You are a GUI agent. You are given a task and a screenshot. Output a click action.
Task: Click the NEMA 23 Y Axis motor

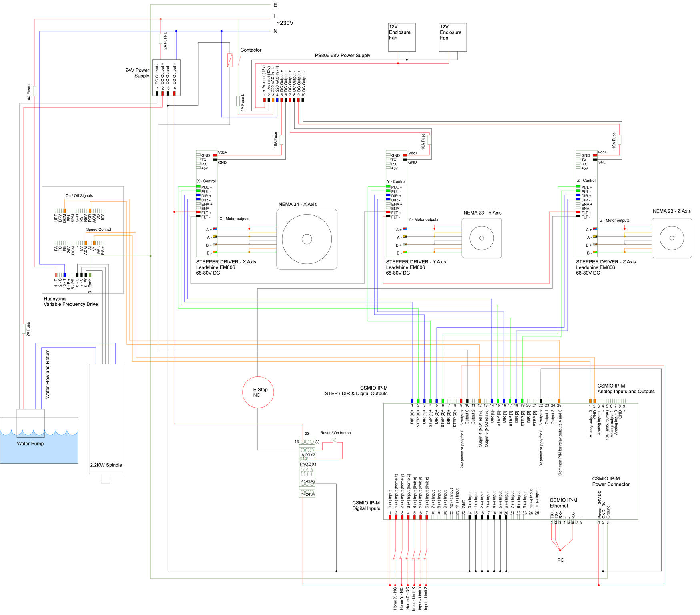(x=481, y=238)
